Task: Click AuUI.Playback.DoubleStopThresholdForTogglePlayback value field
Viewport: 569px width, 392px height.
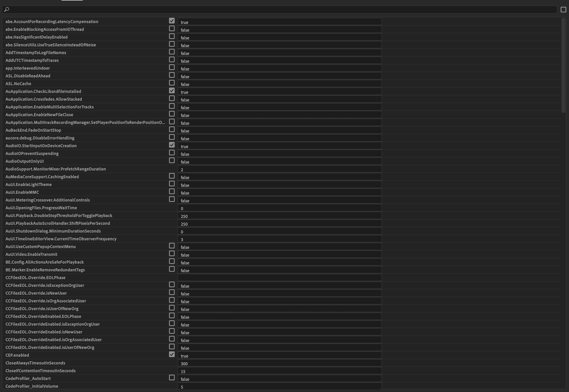Action: 279,216
